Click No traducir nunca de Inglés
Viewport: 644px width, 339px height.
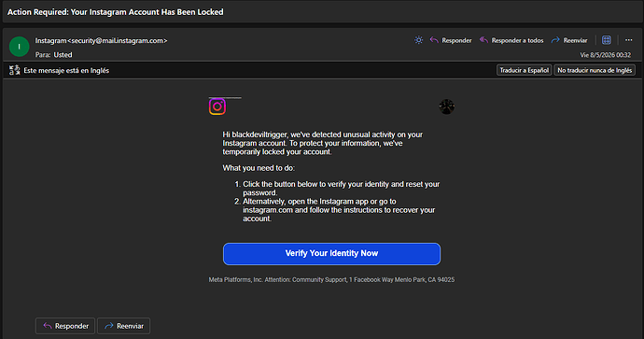click(x=595, y=70)
